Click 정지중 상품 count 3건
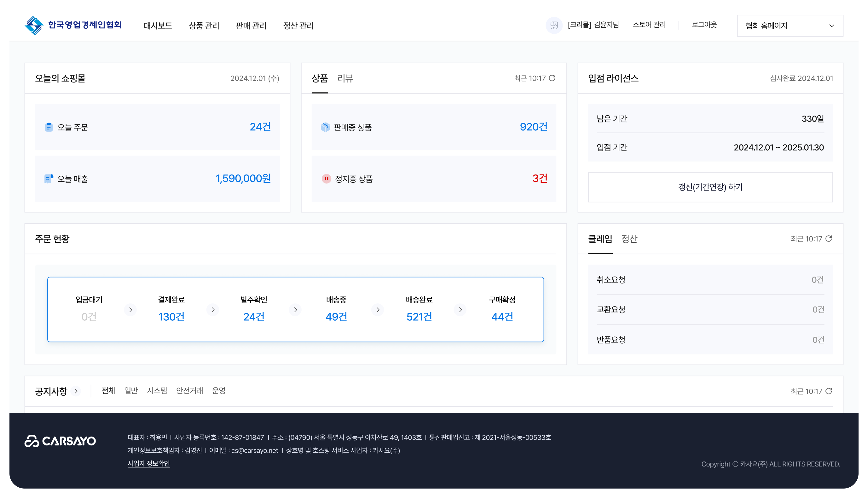This screenshot has width=868, height=498. 540,179
